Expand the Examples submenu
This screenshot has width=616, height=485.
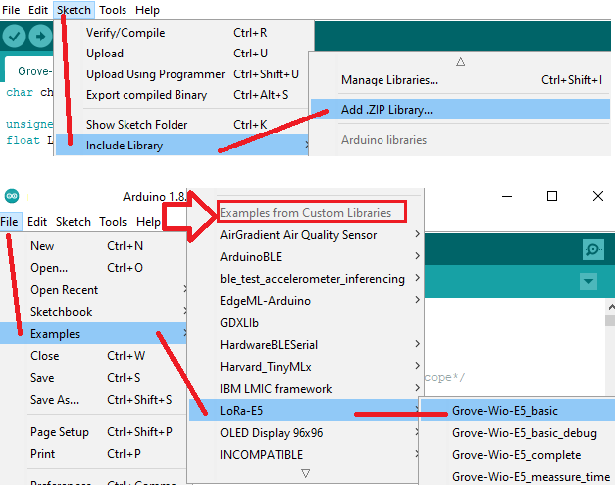93,333
